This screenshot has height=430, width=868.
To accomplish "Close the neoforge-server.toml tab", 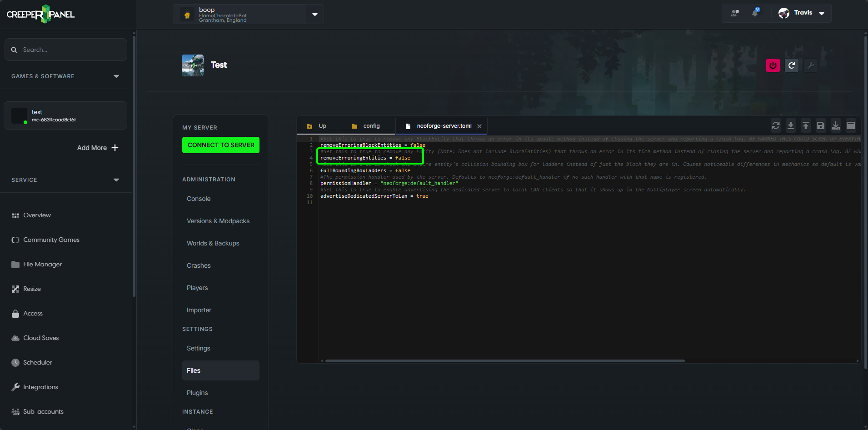I will (480, 126).
